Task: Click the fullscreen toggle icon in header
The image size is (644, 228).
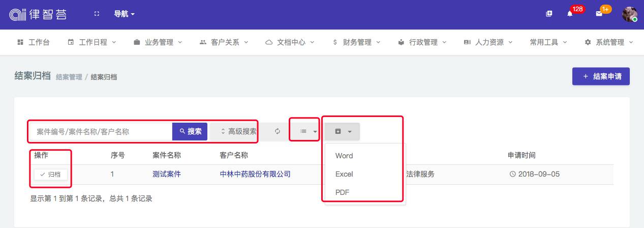Action: [x=96, y=14]
